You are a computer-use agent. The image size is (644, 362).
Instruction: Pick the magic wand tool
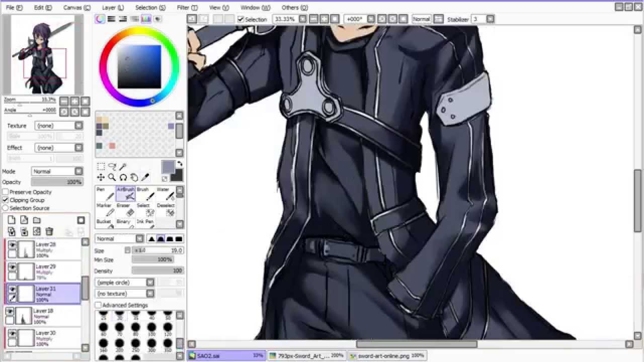(123, 166)
